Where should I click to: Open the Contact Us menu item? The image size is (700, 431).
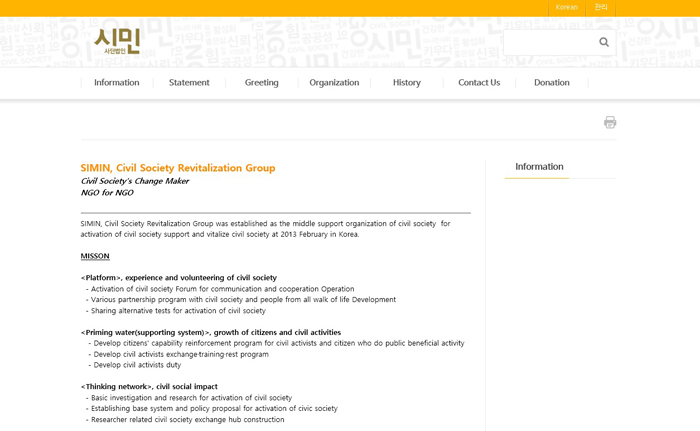point(479,83)
